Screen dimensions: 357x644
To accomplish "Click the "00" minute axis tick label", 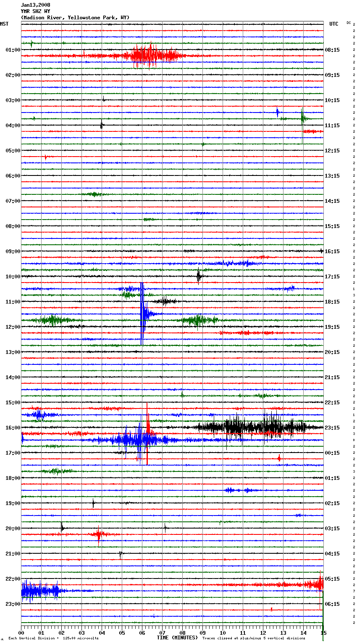I will pos(21,633).
